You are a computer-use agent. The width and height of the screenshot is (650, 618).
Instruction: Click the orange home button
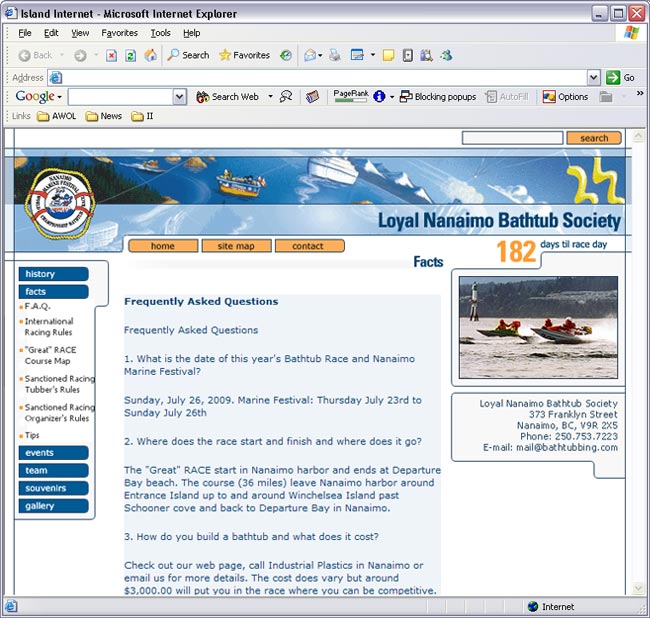[x=163, y=246]
